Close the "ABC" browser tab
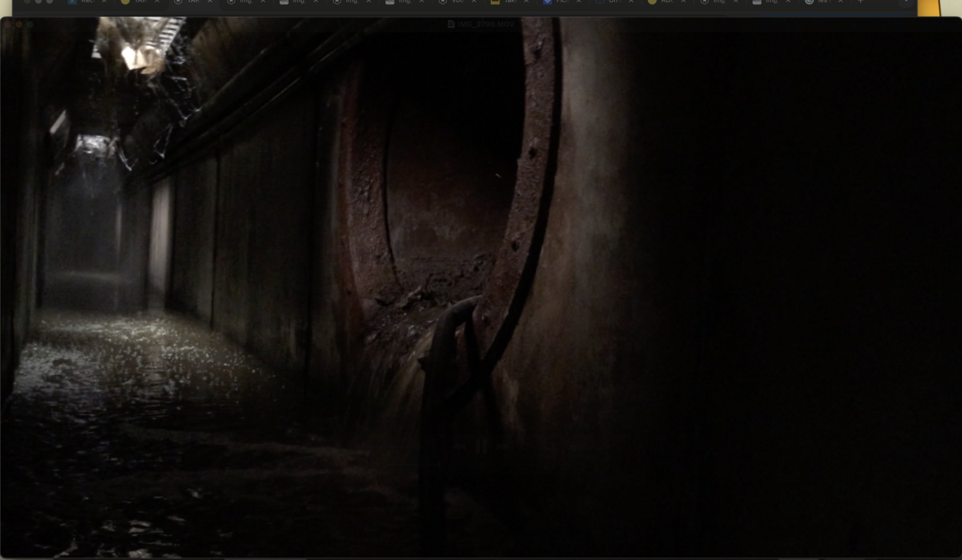 tap(684, 2)
